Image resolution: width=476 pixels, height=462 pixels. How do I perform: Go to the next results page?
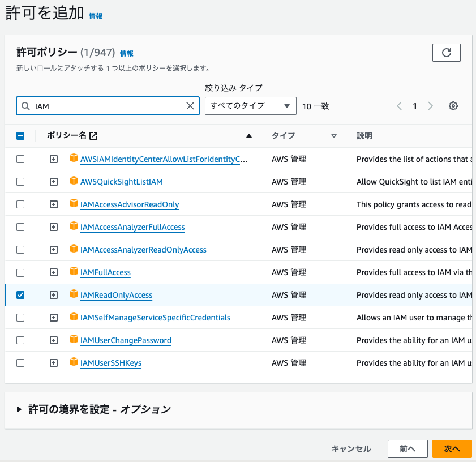point(430,106)
